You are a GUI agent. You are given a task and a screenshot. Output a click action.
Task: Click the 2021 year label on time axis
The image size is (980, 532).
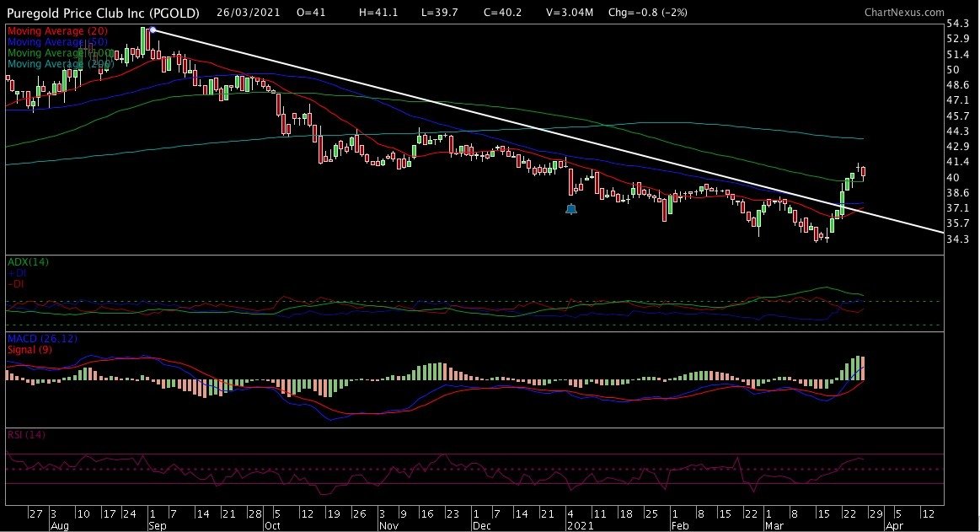pos(580,526)
